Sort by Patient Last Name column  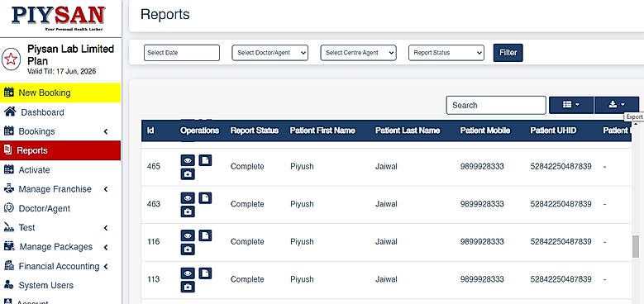click(408, 131)
